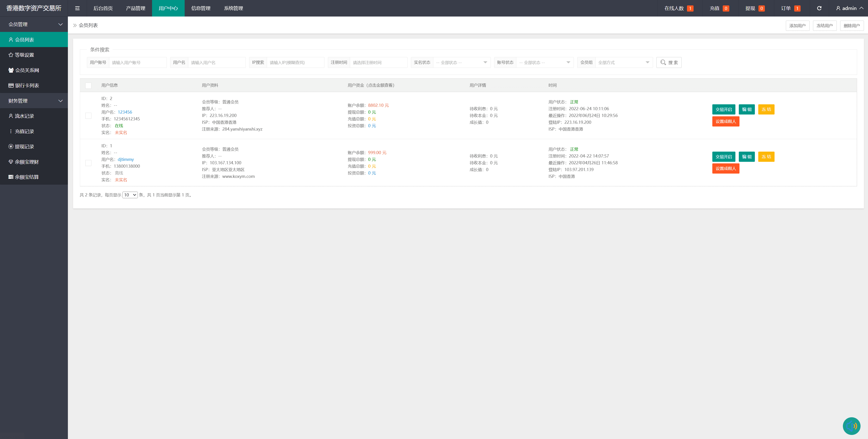Click the floating sound icon at bottom right
Image resolution: width=868 pixels, height=439 pixels.
[x=851, y=426]
